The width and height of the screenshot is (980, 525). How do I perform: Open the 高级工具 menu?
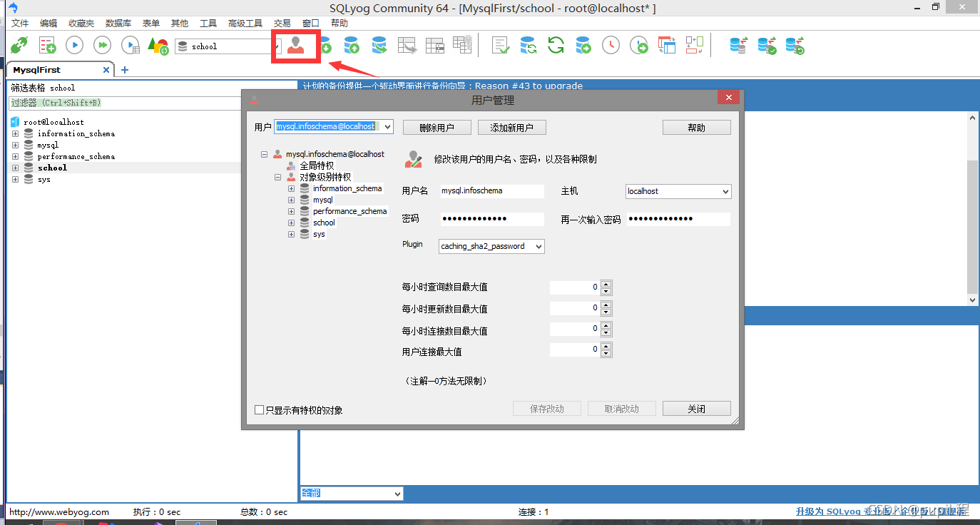pyautogui.click(x=245, y=24)
